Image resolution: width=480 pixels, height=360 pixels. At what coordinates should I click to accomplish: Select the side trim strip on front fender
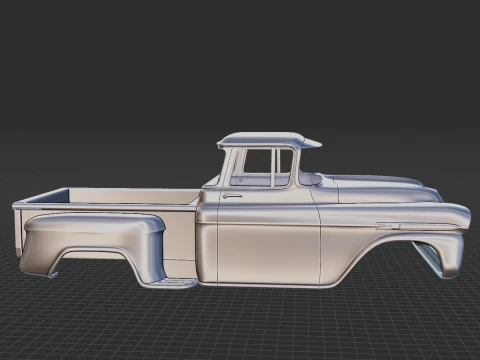(x=418, y=226)
